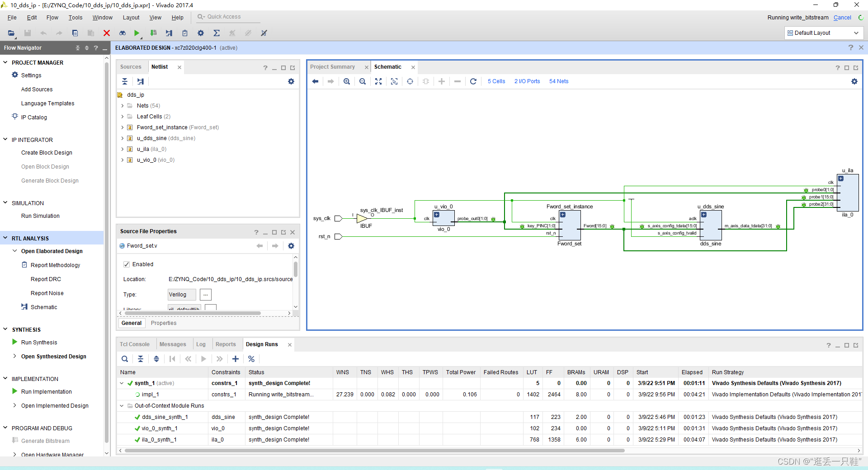The height and width of the screenshot is (470, 868).
Task: Open Find with the binoculars icon
Action: [x=123, y=33]
